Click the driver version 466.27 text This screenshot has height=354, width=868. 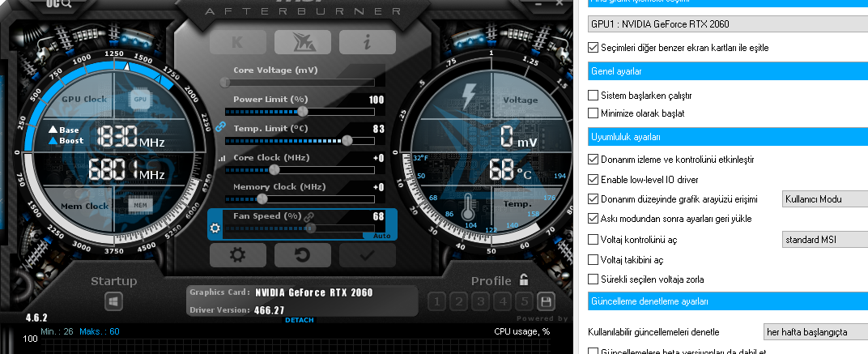pyautogui.click(x=269, y=310)
